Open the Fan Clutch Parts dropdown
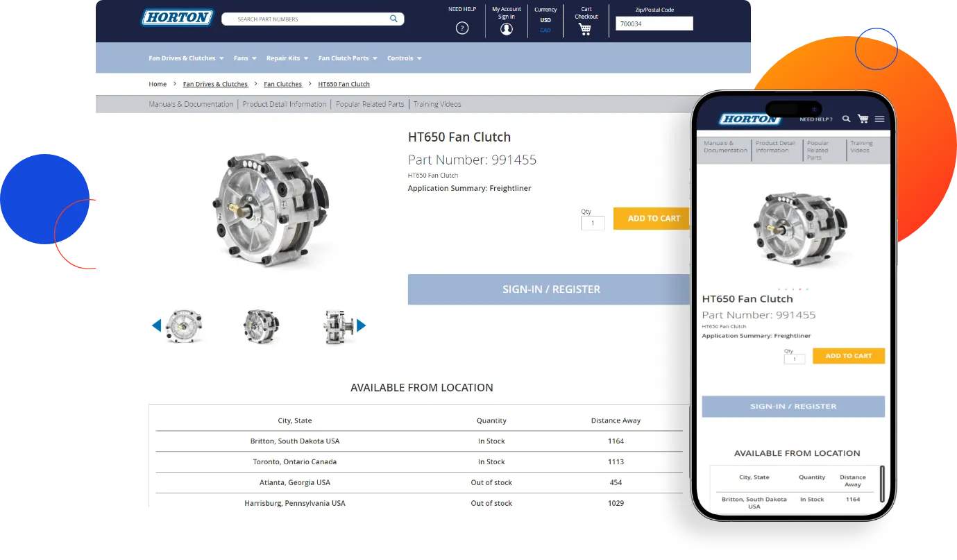The image size is (957, 560). pos(348,58)
